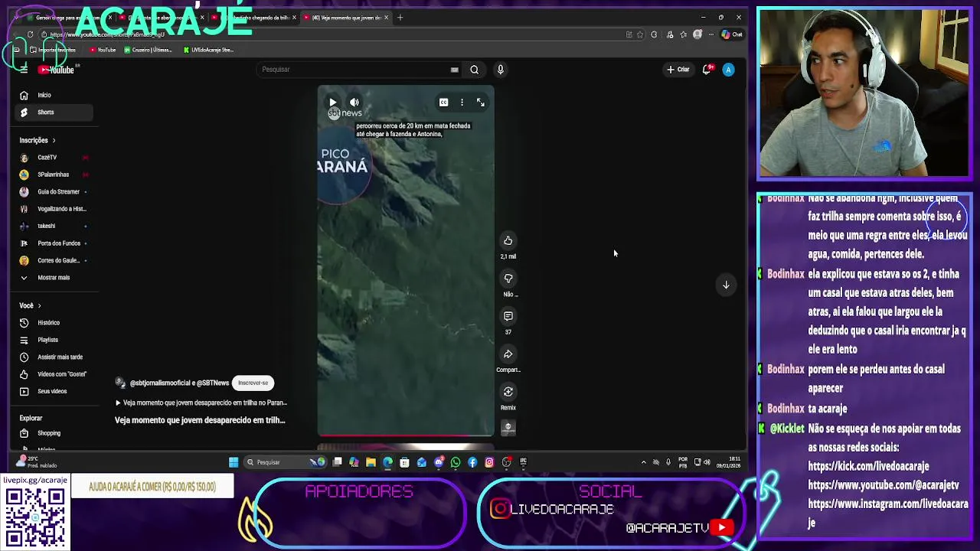Dislike the Short with thumbs down

click(x=508, y=279)
